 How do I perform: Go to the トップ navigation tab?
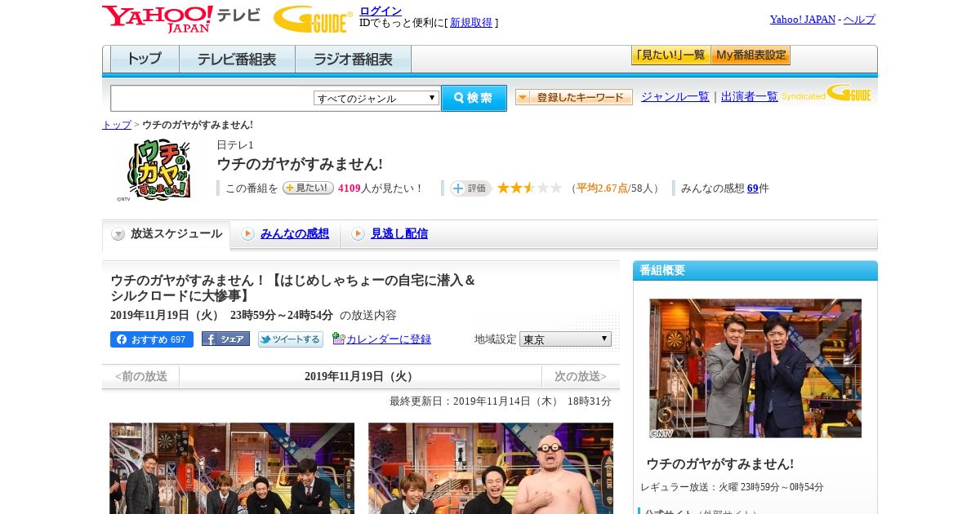(x=145, y=60)
